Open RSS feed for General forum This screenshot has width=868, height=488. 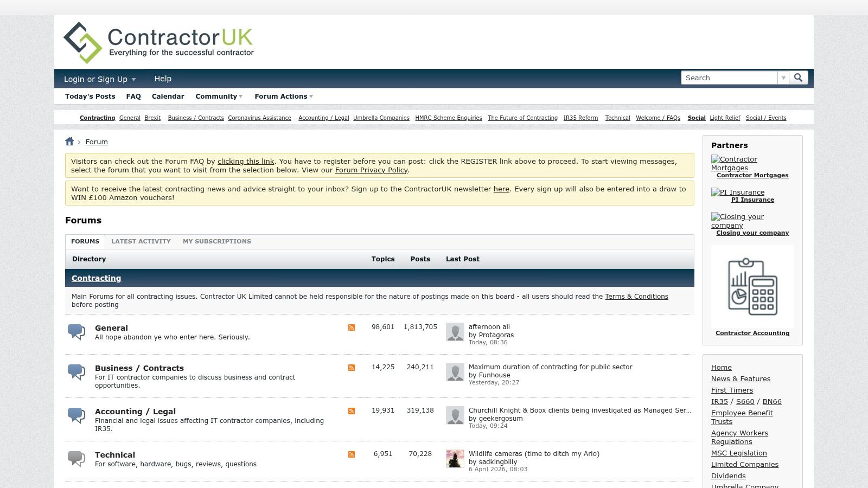[352, 328]
